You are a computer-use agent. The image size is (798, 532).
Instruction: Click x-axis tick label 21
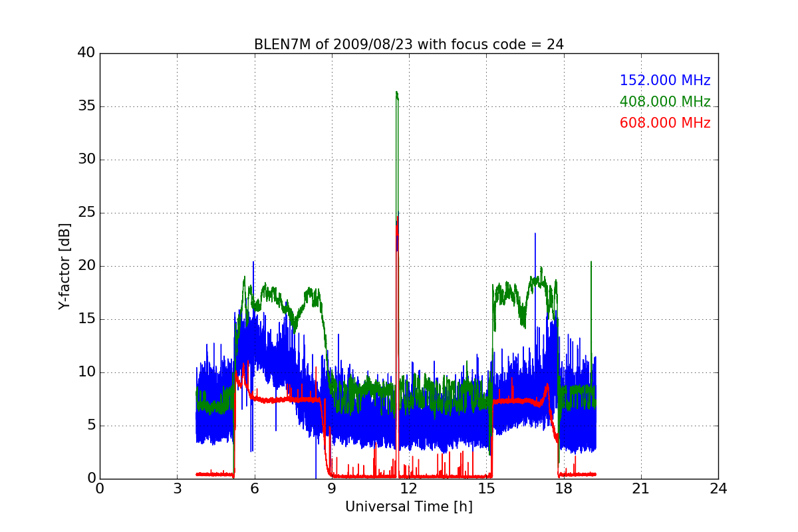(641, 489)
